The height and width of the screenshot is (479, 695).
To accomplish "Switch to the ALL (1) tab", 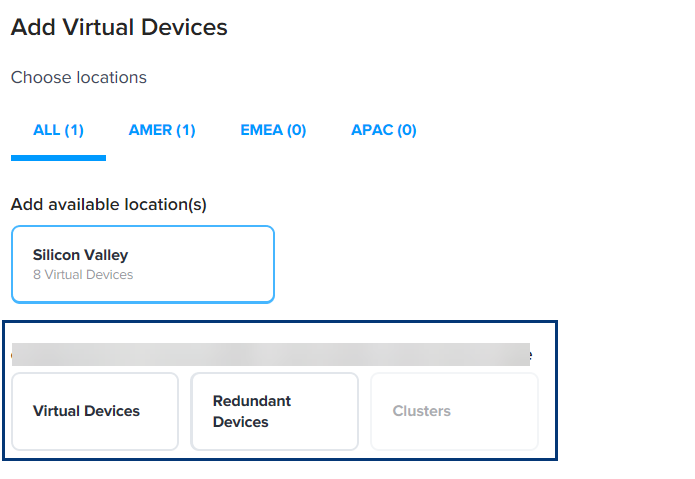I will coord(59,130).
